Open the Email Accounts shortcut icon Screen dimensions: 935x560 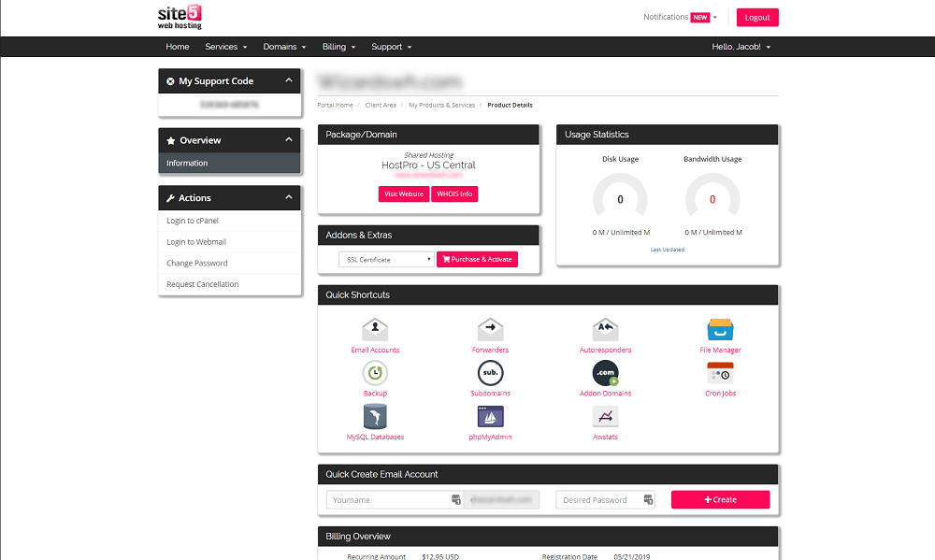point(375,330)
